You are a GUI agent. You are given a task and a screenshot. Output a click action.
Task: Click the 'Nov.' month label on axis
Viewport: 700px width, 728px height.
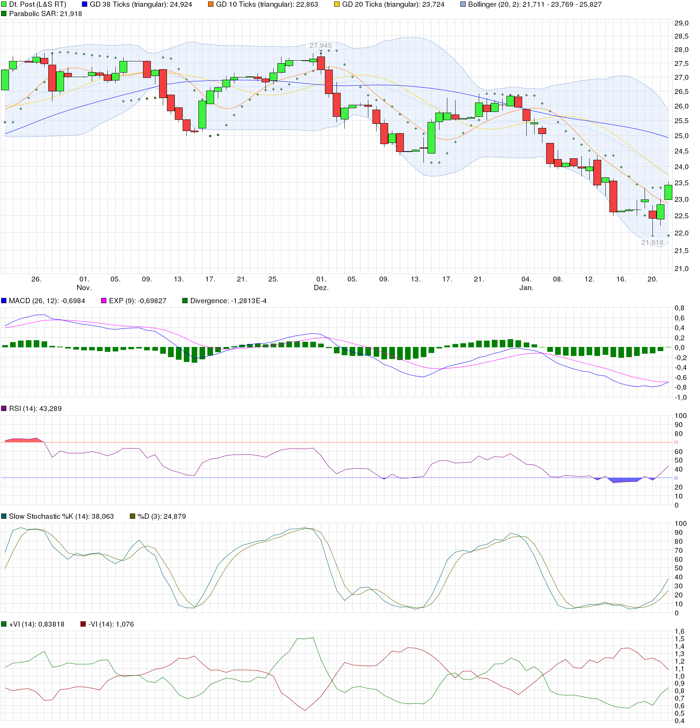pyautogui.click(x=84, y=287)
